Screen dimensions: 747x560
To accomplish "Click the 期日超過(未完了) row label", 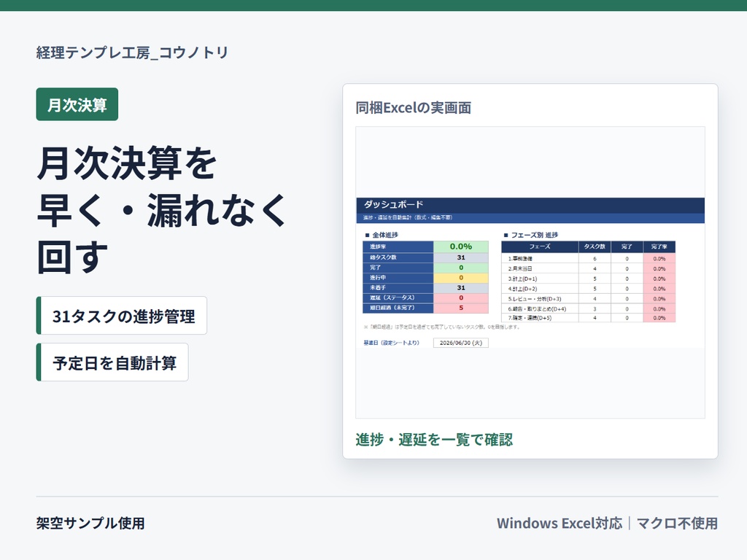I will 398,308.
